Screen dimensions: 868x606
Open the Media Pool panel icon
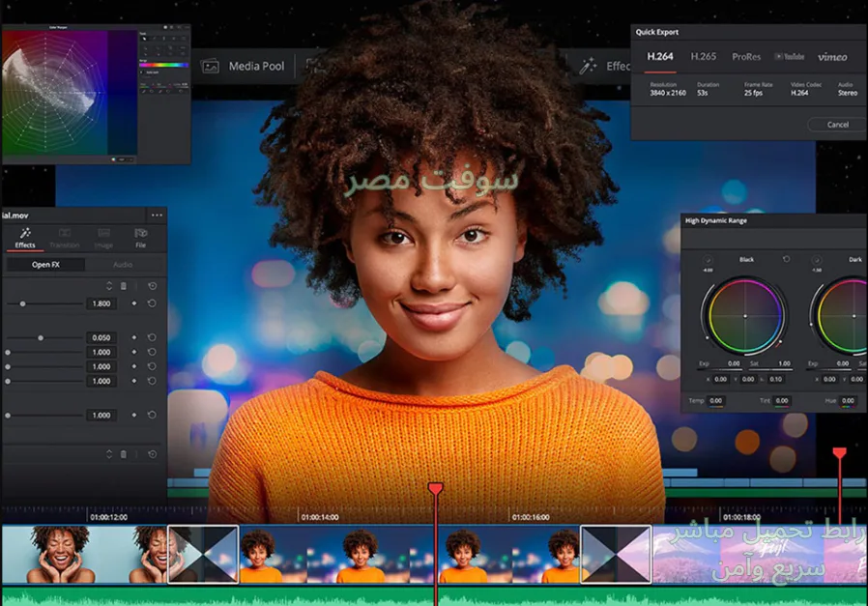coord(210,67)
